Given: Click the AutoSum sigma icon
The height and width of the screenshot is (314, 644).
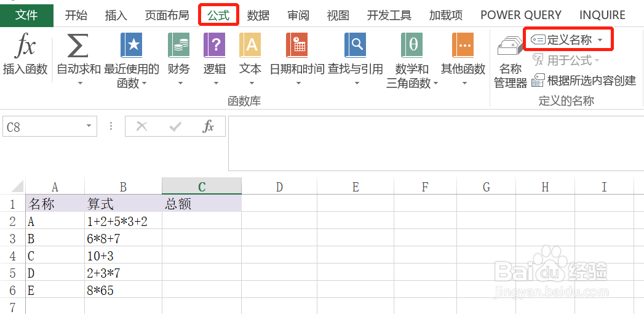Looking at the screenshot, I should point(78,46).
